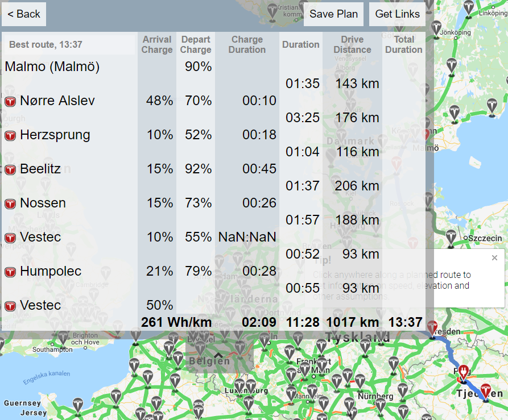Open Get Links for this plan
Viewport: 508px width, 420px height.
(x=397, y=14)
